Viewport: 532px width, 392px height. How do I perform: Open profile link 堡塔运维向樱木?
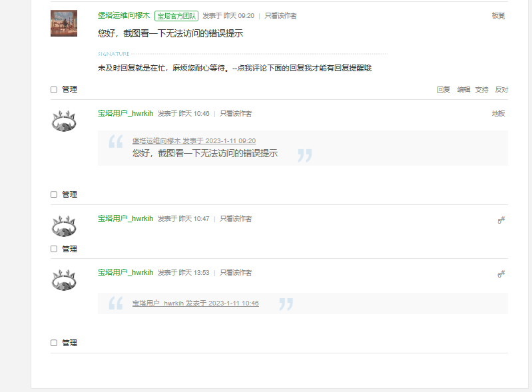tap(124, 15)
